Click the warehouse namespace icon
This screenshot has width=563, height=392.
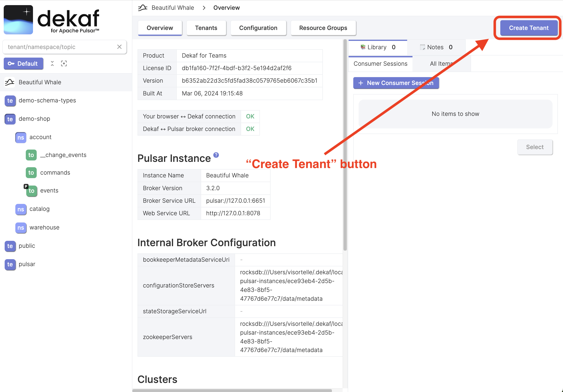[21, 228]
